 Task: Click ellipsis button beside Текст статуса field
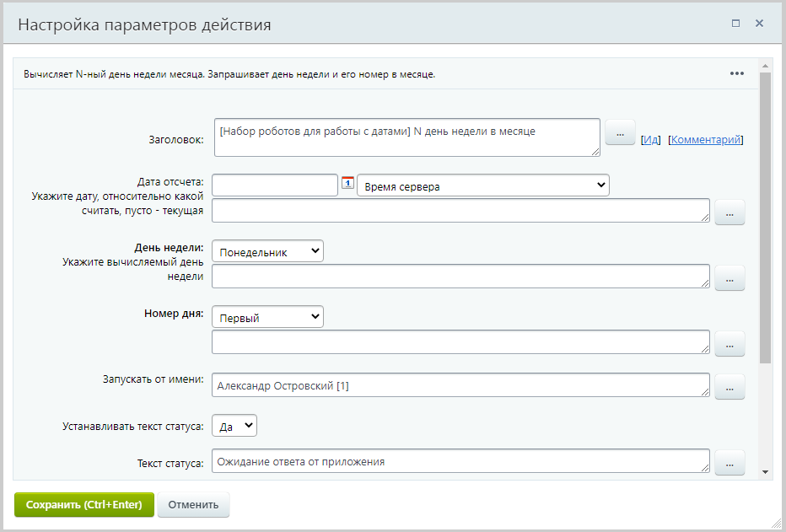click(x=729, y=462)
